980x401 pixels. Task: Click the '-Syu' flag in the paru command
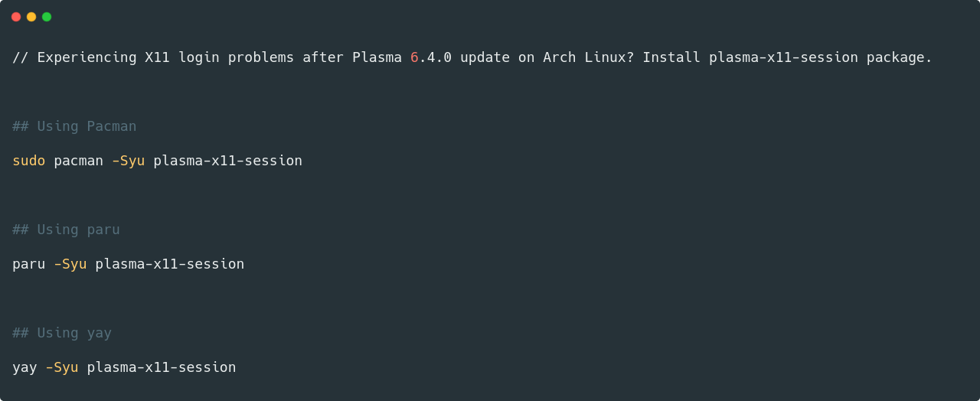tap(70, 264)
